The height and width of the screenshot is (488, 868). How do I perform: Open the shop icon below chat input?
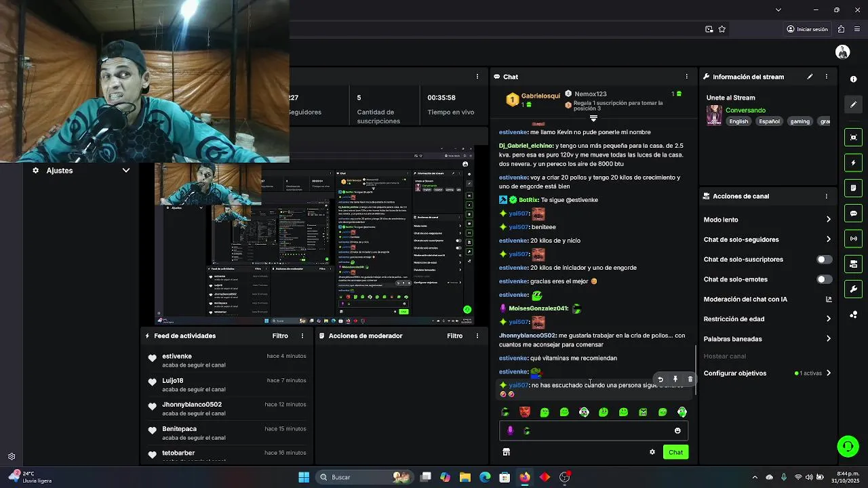[506, 452]
